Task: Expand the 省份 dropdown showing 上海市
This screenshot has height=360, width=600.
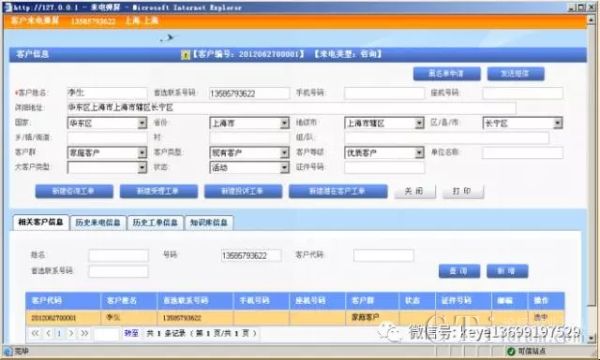Action: pyautogui.click(x=249, y=123)
